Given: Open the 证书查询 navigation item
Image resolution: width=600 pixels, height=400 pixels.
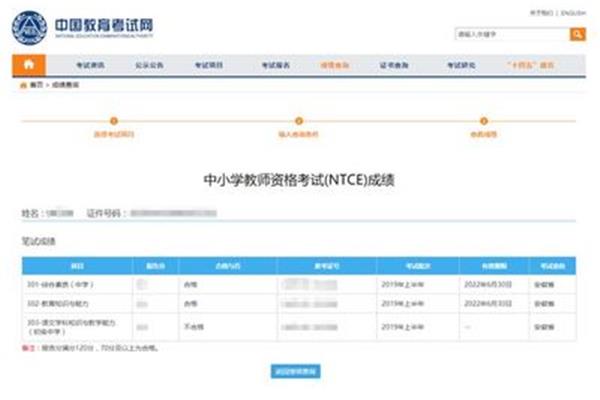Looking at the screenshot, I should point(394,65).
